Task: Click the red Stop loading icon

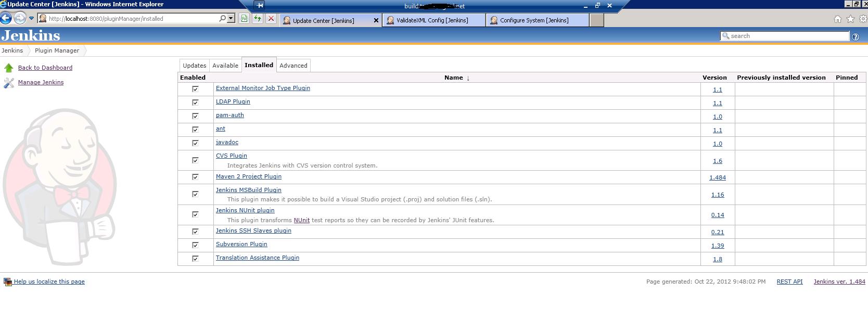Action: click(271, 18)
